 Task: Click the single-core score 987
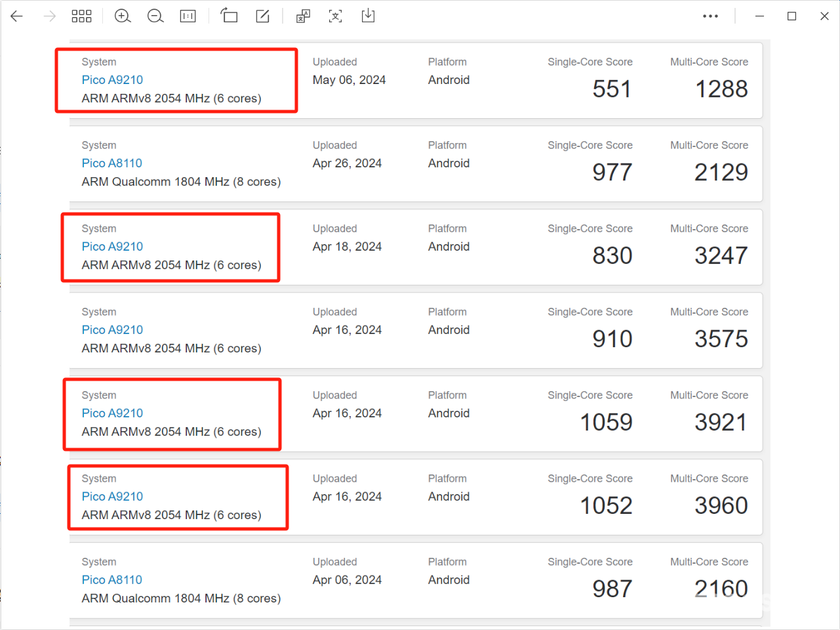coord(612,589)
